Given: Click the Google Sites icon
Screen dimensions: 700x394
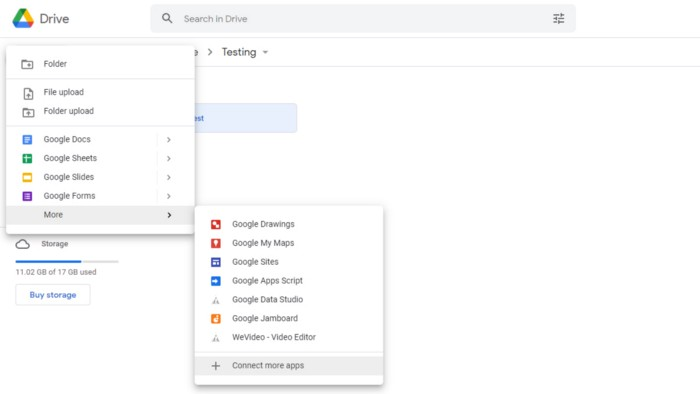Looking at the screenshot, I should pyautogui.click(x=216, y=262).
